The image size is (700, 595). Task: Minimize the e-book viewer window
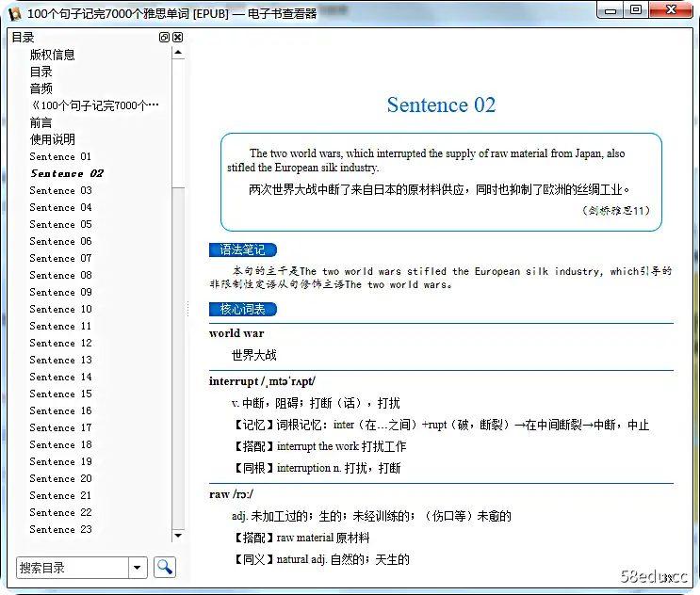(x=610, y=9)
